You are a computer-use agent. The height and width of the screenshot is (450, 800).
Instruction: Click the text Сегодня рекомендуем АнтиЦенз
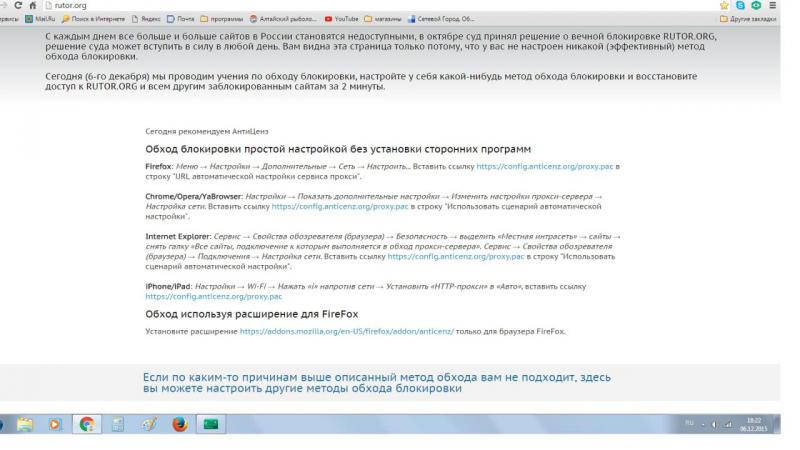207,132
